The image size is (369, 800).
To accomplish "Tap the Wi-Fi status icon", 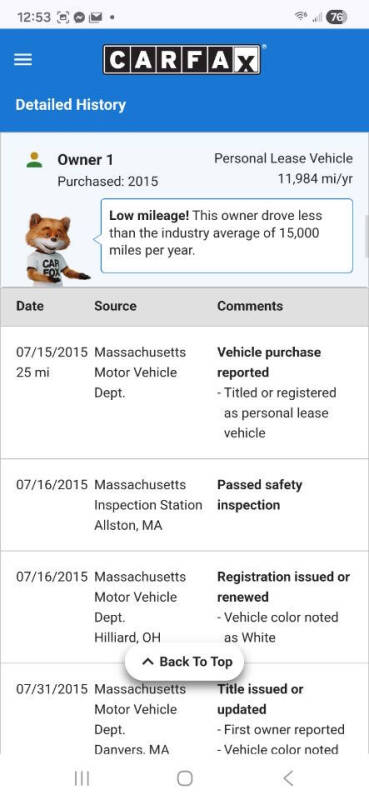I will [x=301, y=17].
